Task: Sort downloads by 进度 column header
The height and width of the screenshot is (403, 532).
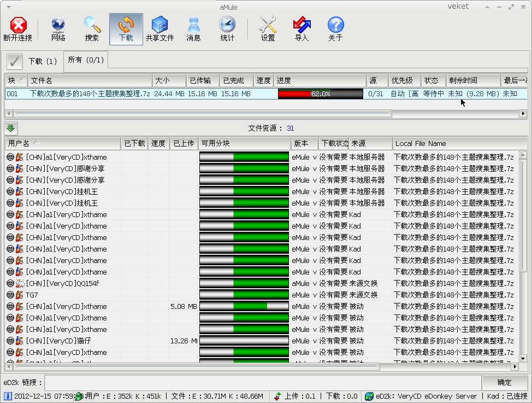Action: pyautogui.click(x=320, y=80)
